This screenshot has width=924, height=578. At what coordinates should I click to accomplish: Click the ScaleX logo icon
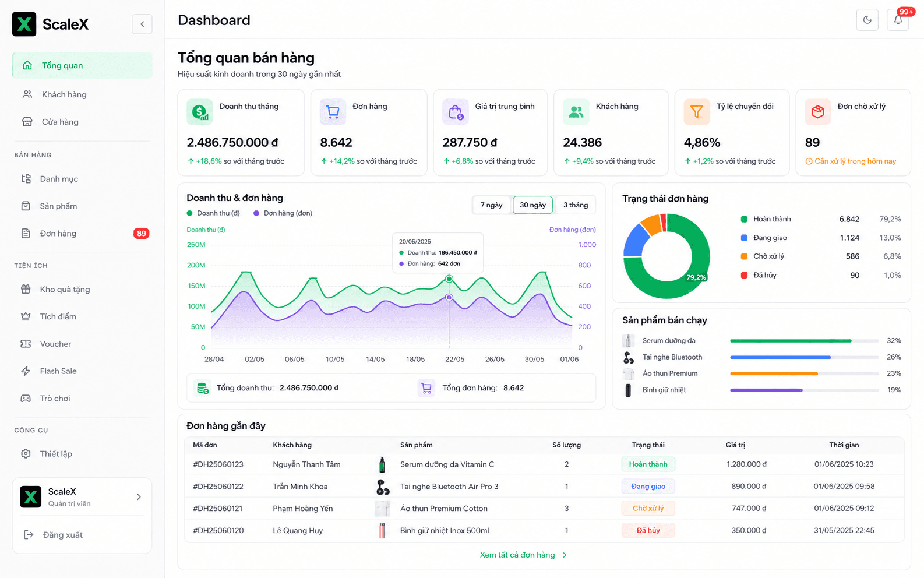pos(24,24)
